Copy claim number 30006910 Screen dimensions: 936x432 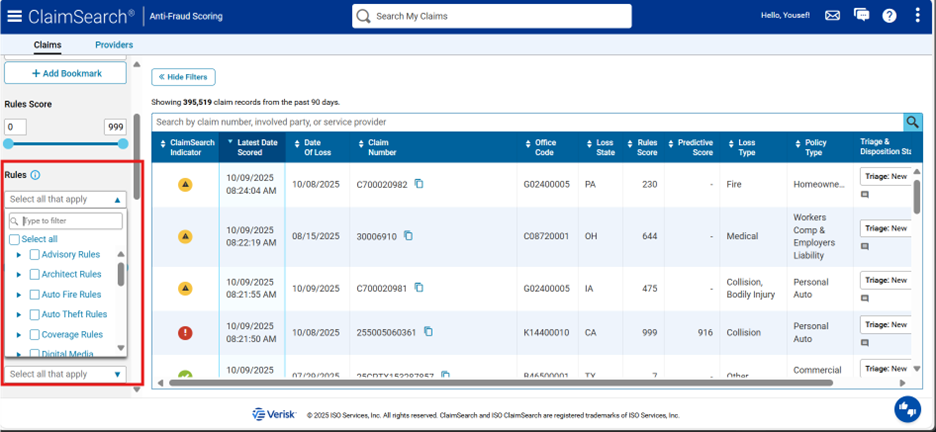tap(408, 236)
